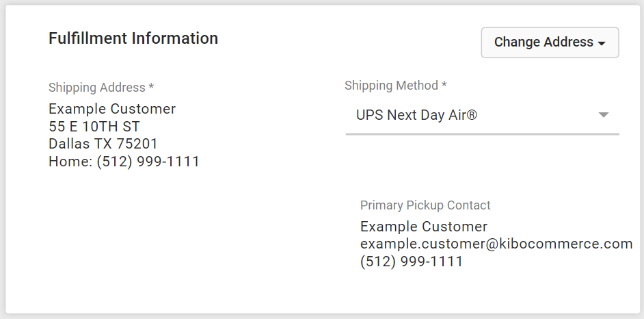Click the ® symbol after Next Day Air
Image resolution: width=644 pixels, height=319 pixels.
tap(471, 115)
